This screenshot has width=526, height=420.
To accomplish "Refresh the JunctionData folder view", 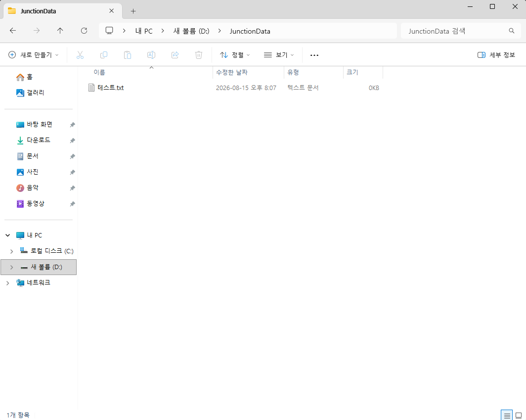I will (x=84, y=31).
